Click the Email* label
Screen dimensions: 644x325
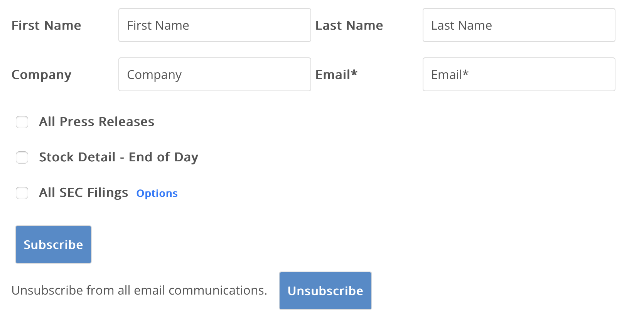(x=336, y=75)
